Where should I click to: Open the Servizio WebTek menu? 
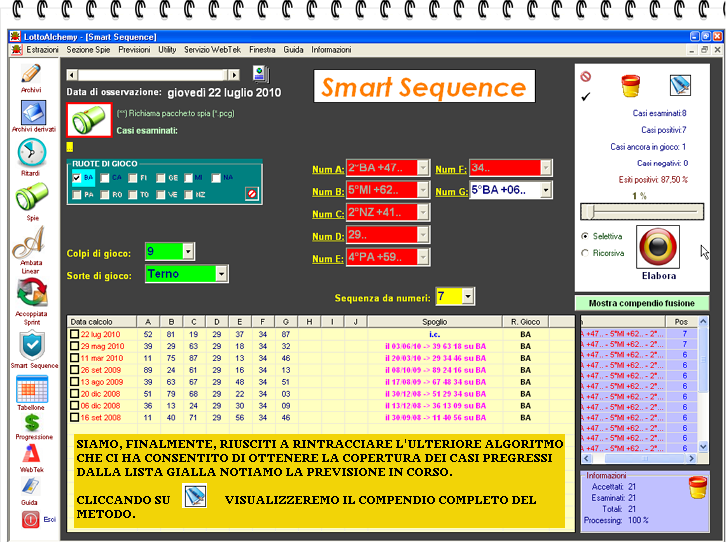pyautogui.click(x=212, y=50)
